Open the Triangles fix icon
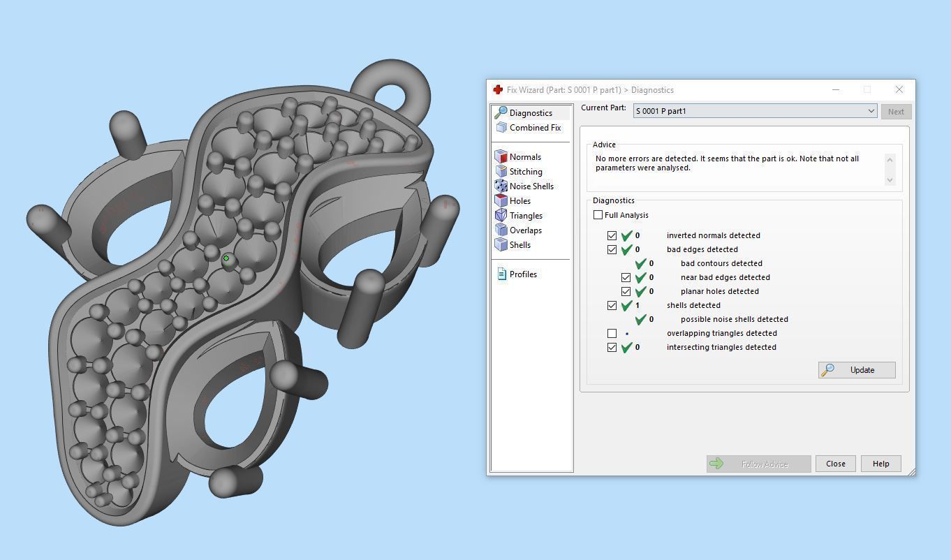Screen dimensions: 951x560 [x=501, y=215]
